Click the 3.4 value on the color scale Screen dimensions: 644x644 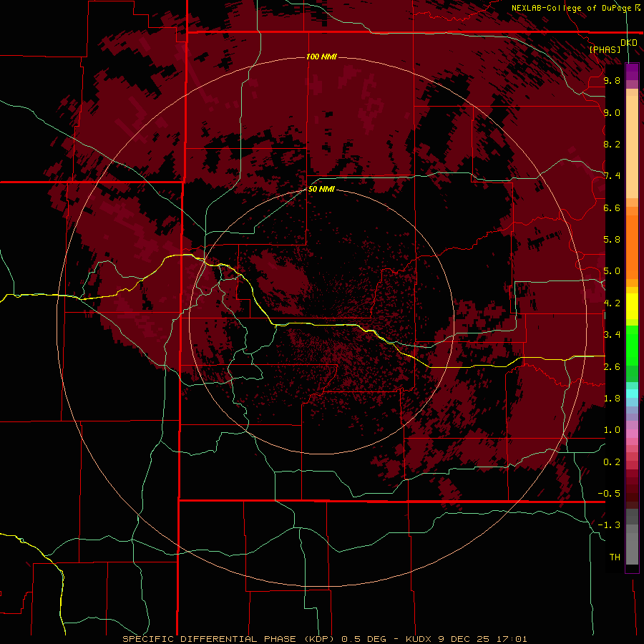point(612,335)
